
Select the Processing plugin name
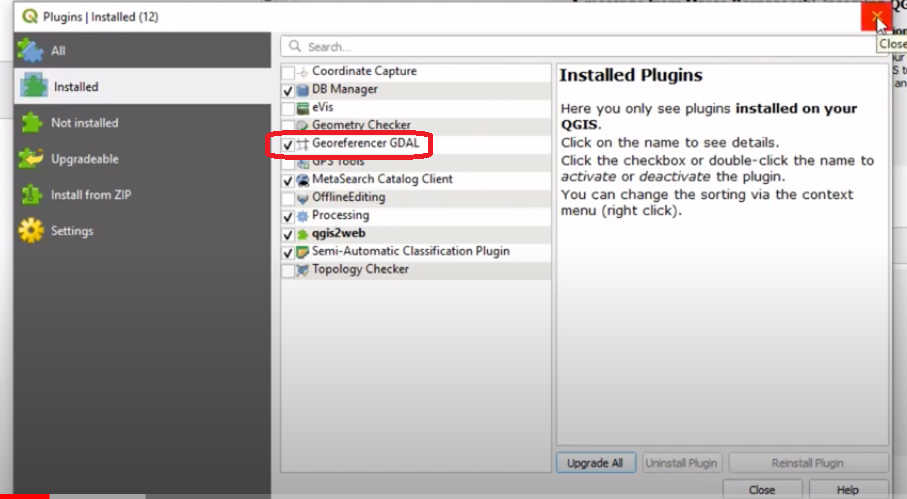(341, 215)
